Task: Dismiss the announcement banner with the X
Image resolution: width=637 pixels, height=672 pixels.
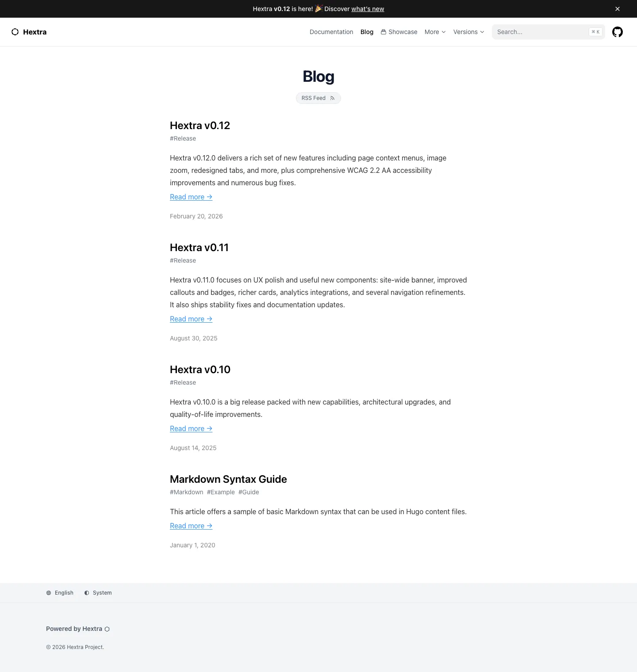Action: pyautogui.click(x=618, y=9)
